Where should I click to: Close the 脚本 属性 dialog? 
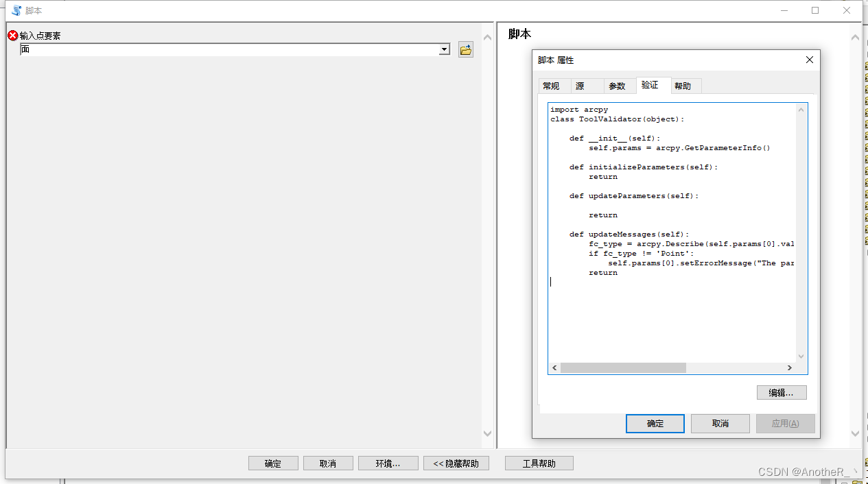pos(810,60)
